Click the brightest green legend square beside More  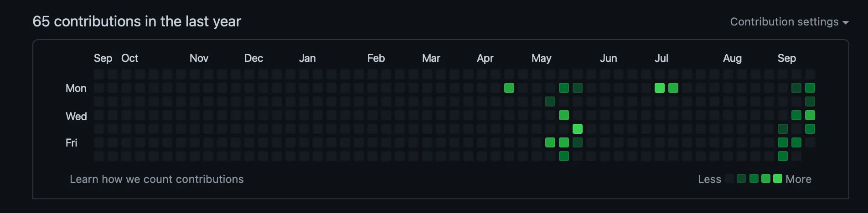click(778, 178)
